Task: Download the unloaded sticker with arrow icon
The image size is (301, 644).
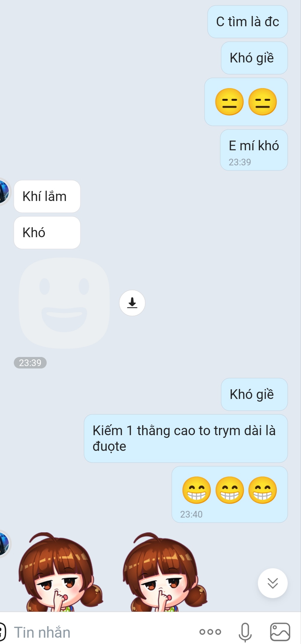Action: pos(132,303)
